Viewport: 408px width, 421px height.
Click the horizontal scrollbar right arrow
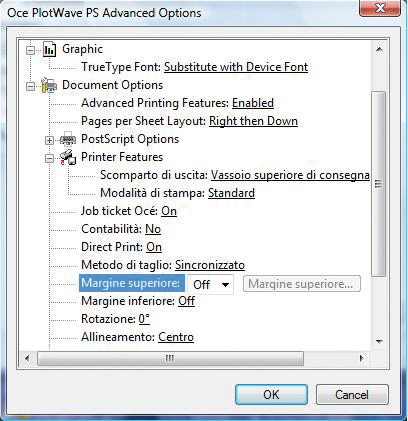(362, 359)
